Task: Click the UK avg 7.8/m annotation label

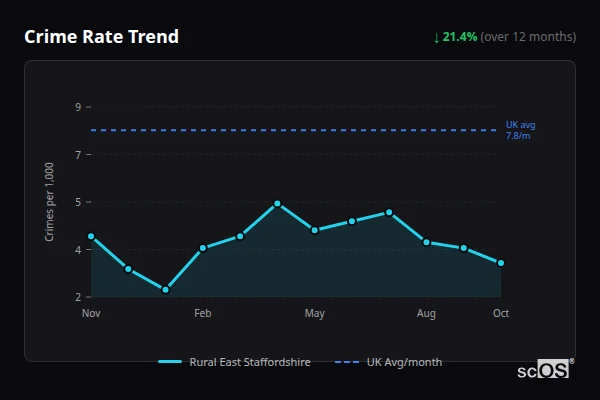Action: [520, 130]
